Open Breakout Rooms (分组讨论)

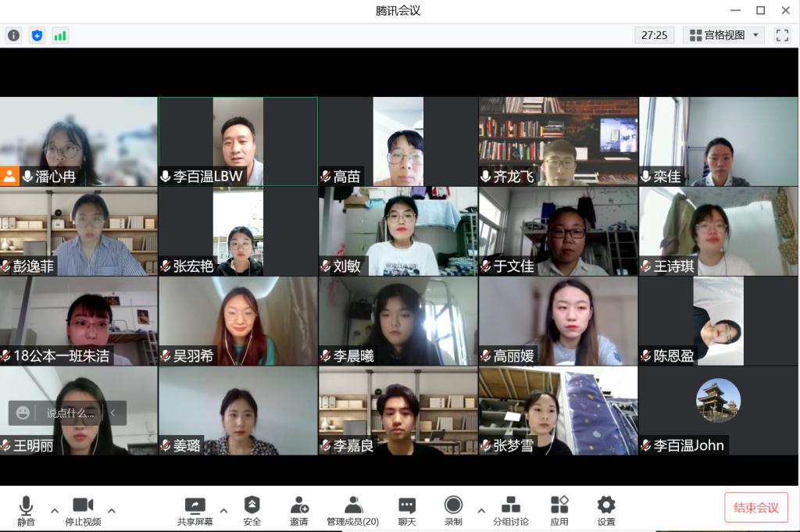(x=510, y=510)
